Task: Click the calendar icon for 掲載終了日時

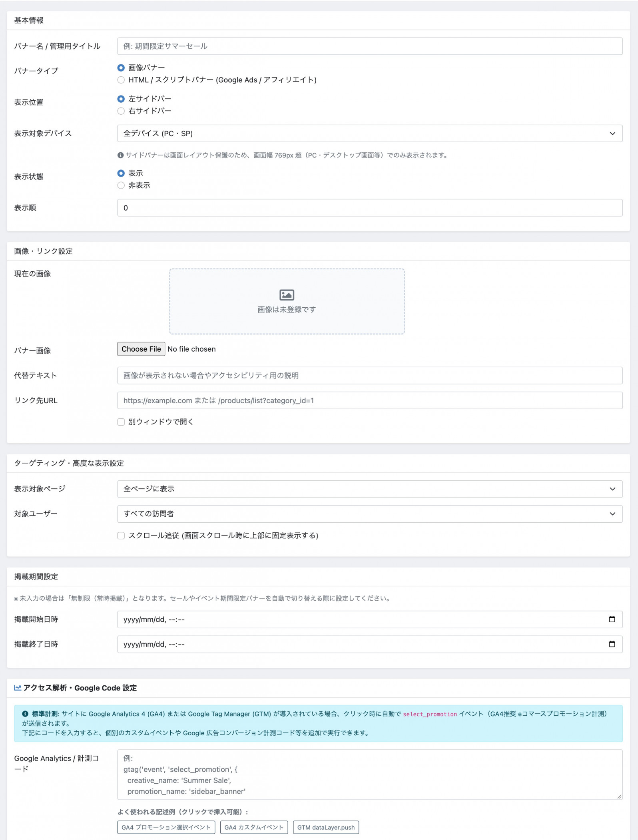Action: (612, 644)
